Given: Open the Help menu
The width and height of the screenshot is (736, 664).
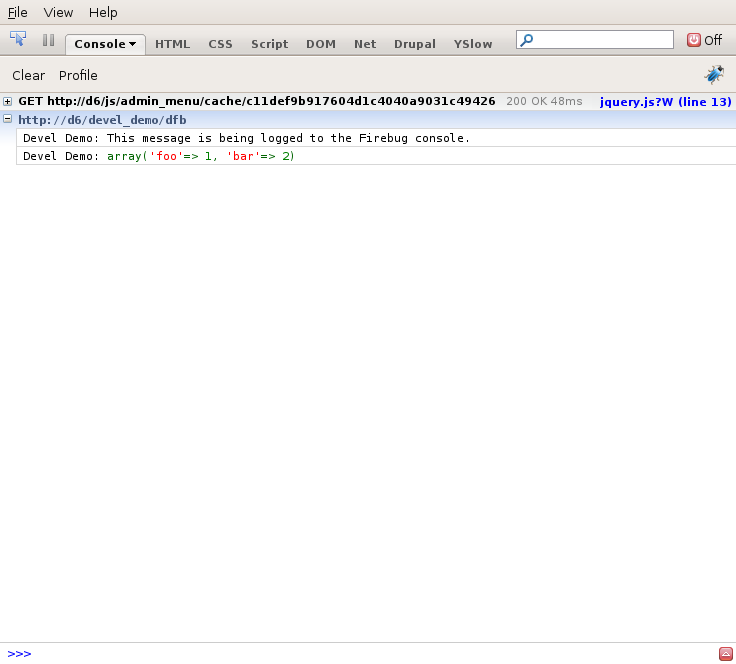Looking at the screenshot, I should [x=103, y=13].
